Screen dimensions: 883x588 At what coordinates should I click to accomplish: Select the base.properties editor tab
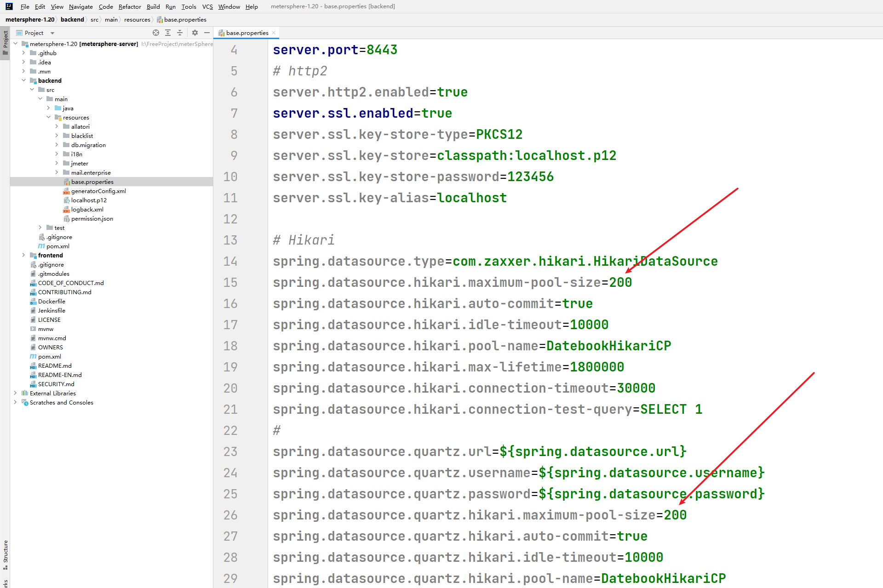247,33
